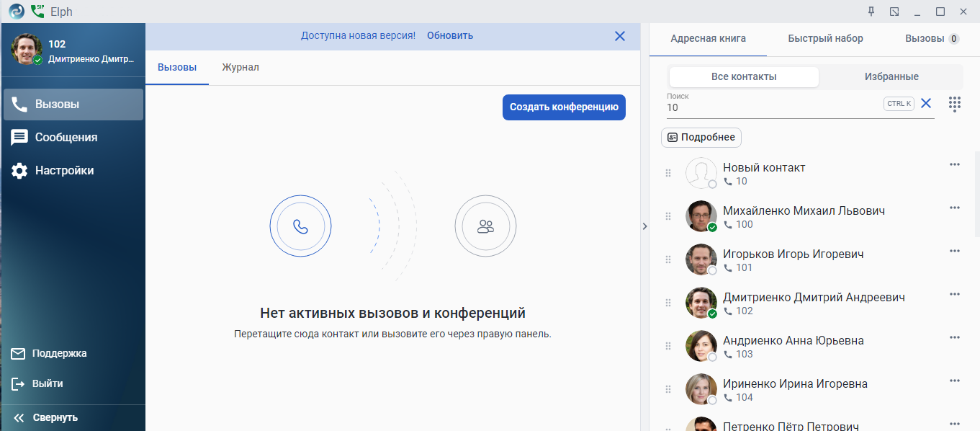This screenshot has height=431, width=980.
Task: Select the Все контакты filter
Action: [x=744, y=77]
